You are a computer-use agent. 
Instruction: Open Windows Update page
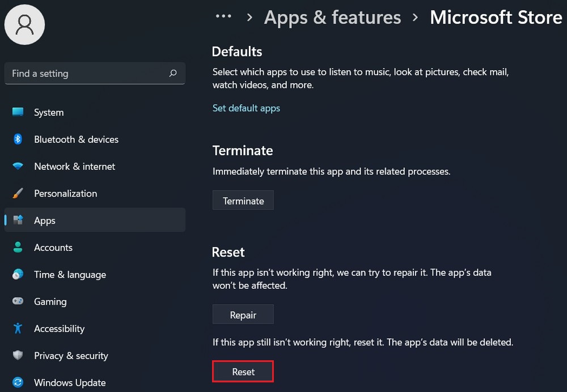coord(95,382)
